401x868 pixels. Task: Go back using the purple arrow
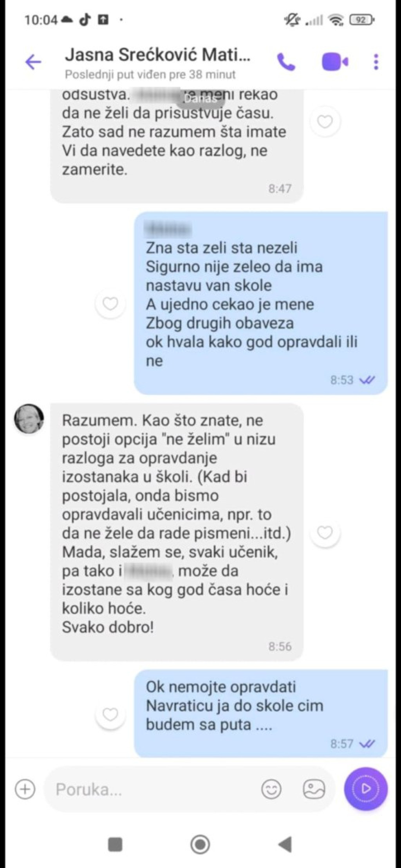click(x=33, y=62)
